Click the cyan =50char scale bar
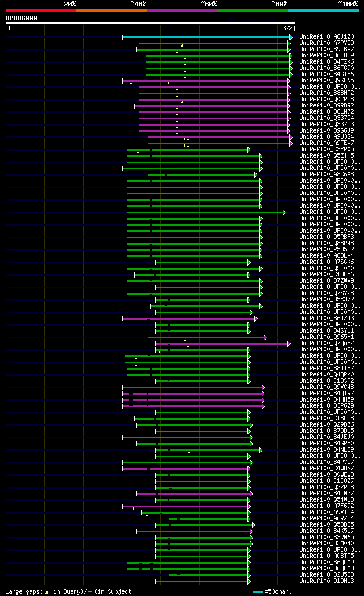The height and width of the screenshot is (596, 364). click(258, 592)
